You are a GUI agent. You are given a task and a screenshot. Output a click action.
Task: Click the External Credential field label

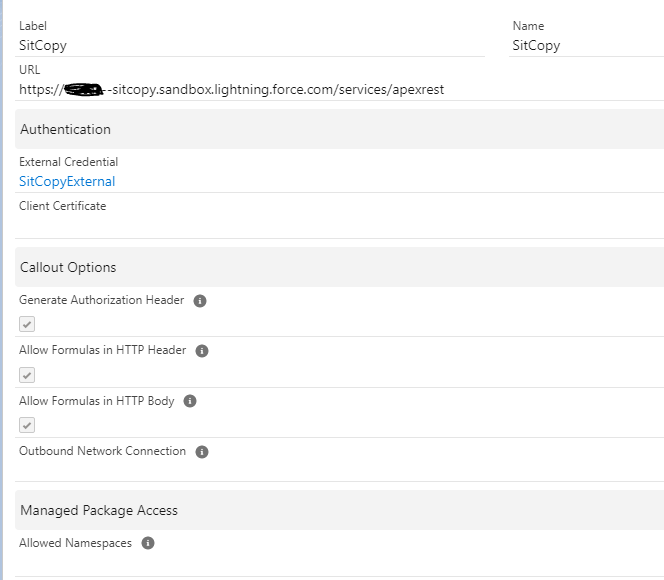coord(68,162)
